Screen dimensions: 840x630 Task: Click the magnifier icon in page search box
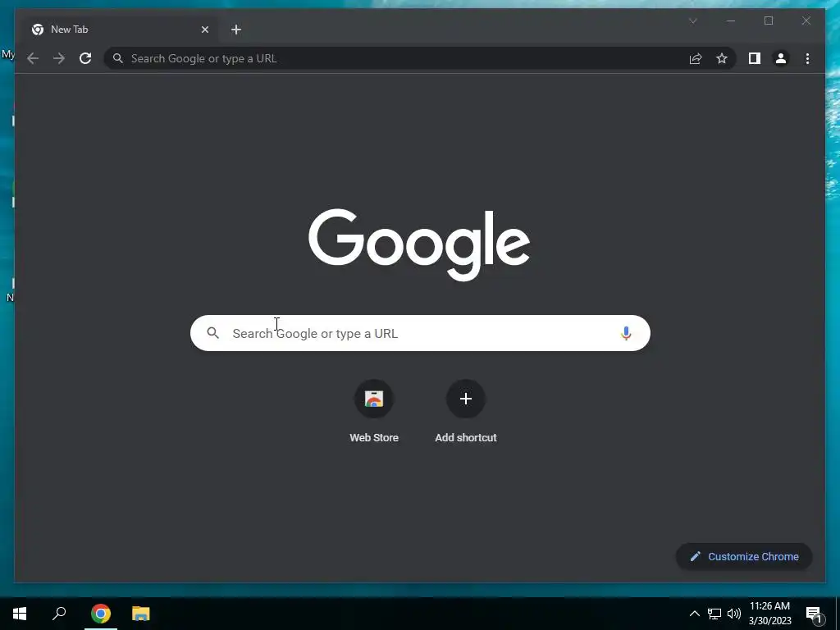212,333
